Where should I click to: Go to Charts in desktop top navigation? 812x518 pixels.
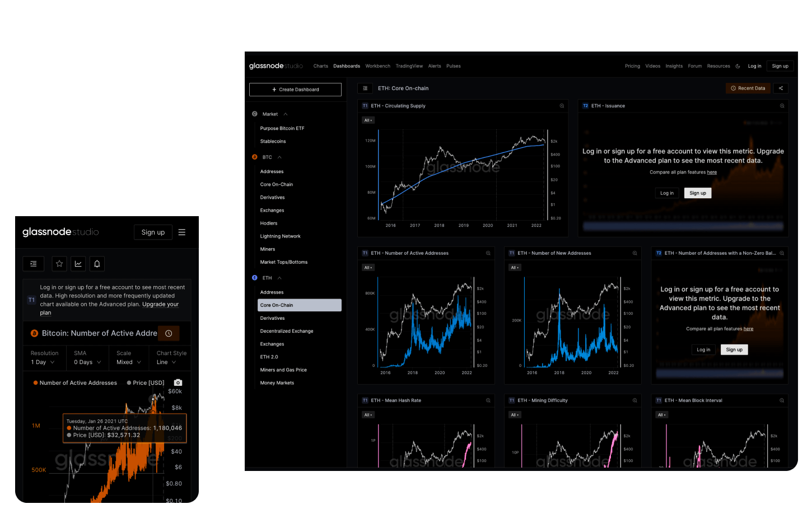click(321, 66)
